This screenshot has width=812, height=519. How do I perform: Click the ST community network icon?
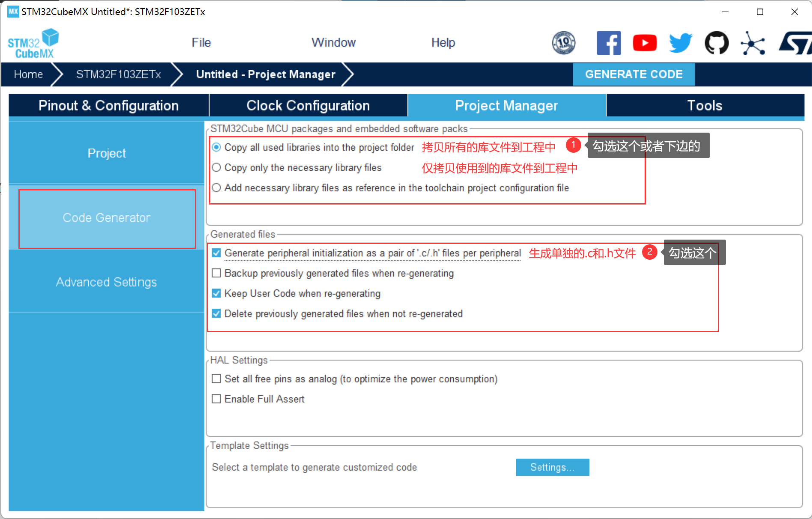coord(753,43)
